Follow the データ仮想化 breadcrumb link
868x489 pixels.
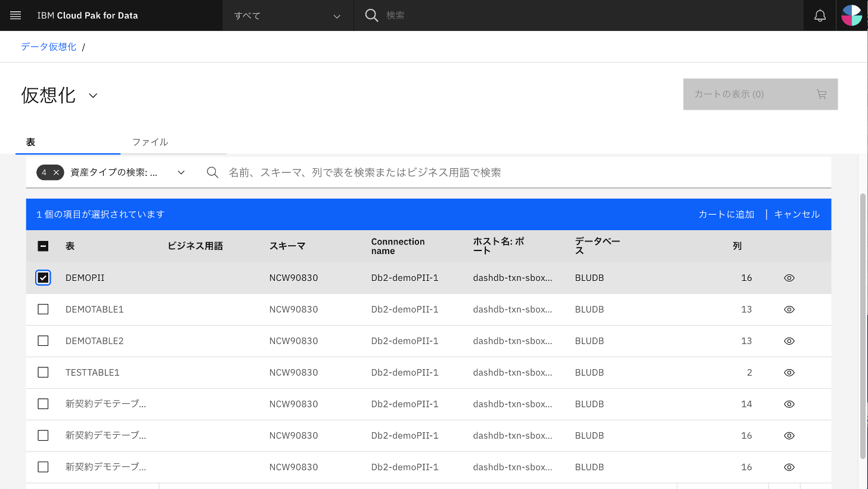48,46
